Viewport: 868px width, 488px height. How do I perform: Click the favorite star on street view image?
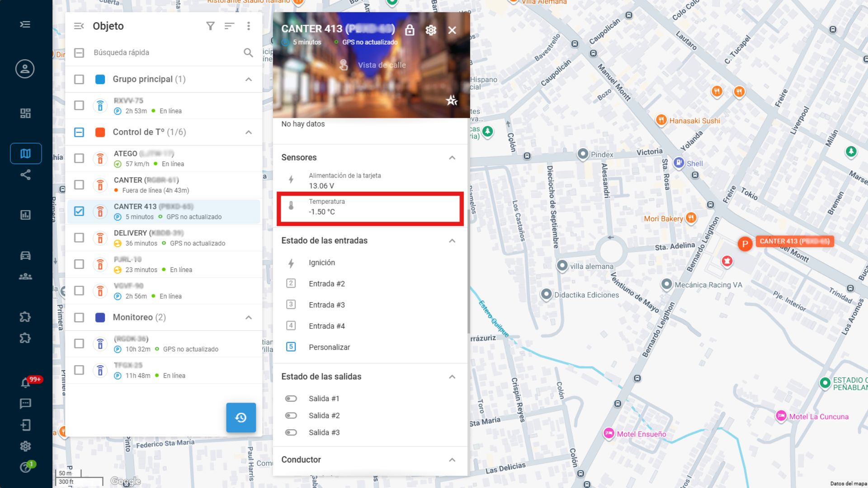point(451,100)
